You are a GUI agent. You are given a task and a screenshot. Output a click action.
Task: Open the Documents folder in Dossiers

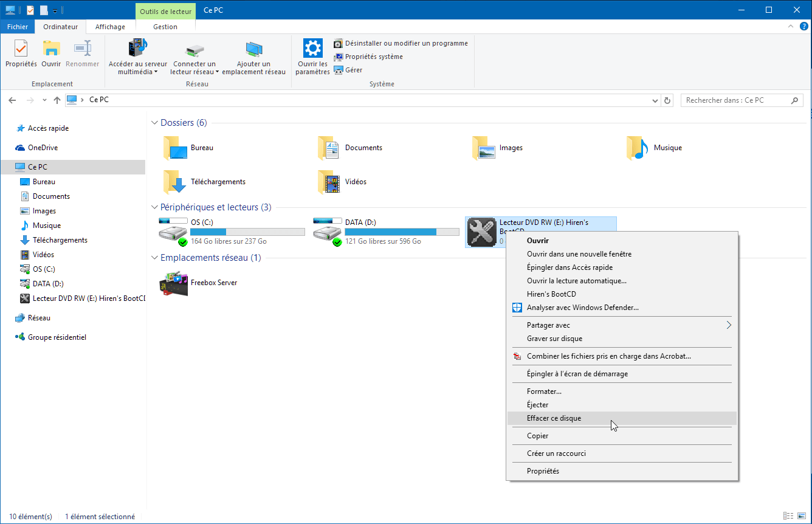pos(350,148)
